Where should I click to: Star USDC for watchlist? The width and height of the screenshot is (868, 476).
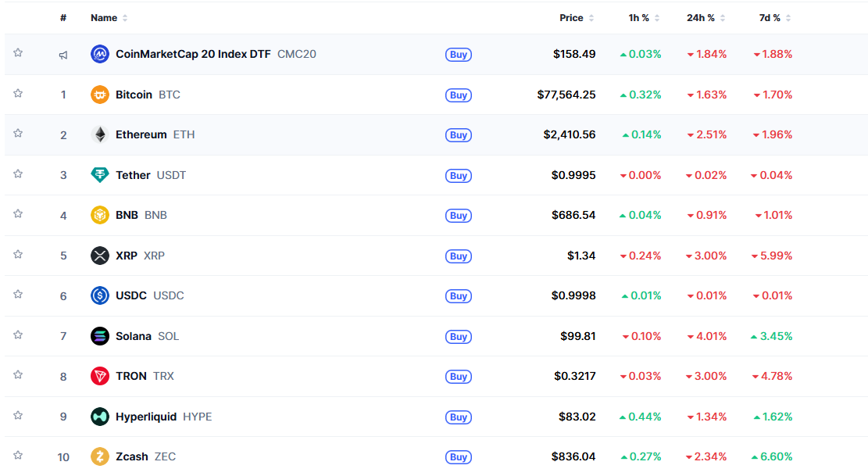coord(18,295)
